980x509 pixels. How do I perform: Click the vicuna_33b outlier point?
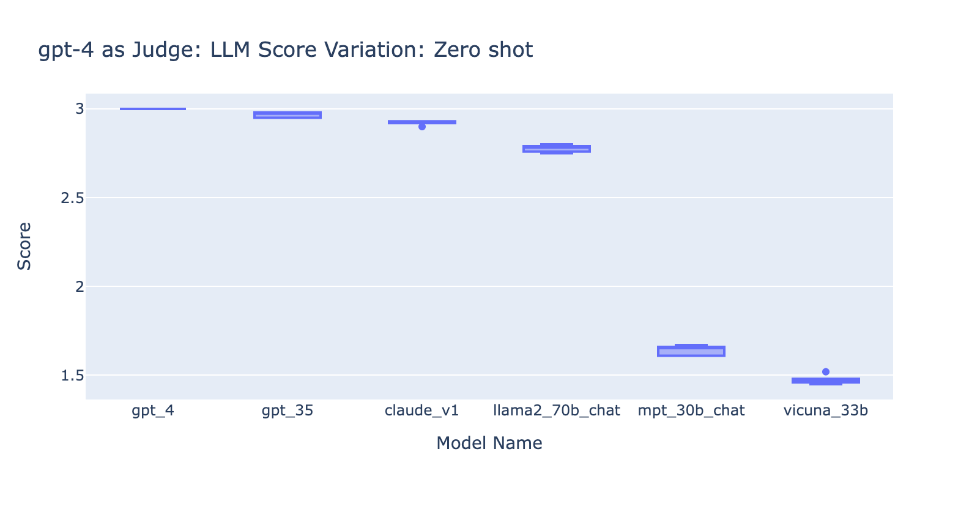coord(826,371)
